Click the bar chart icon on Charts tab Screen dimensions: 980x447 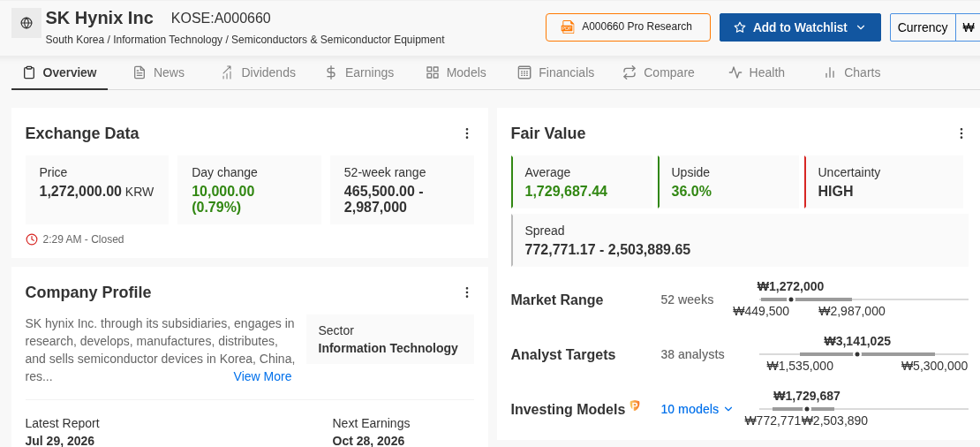pos(830,72)
